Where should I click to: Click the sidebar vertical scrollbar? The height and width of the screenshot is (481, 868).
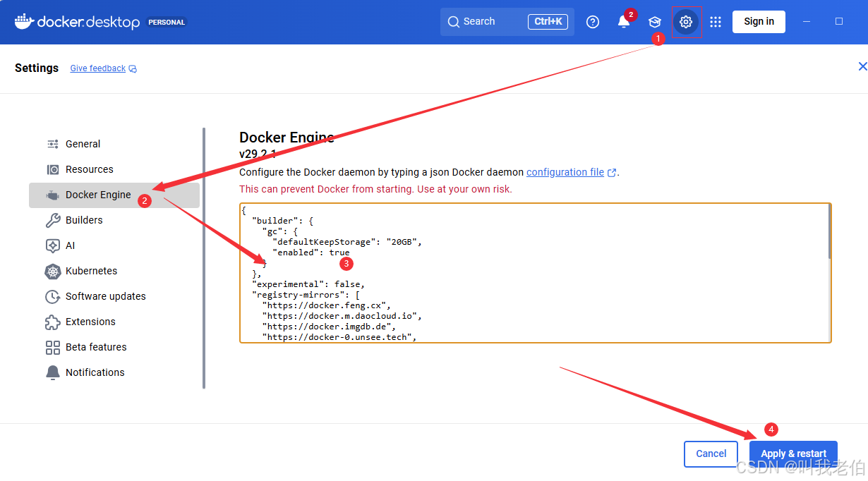[204, 258]
